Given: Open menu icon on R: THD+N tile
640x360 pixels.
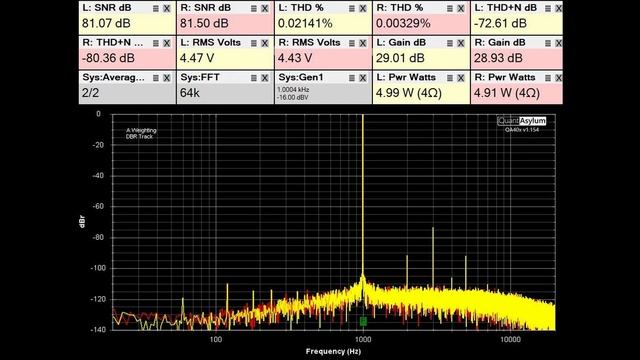Looking at the screenshot, I should pos(156,43).
